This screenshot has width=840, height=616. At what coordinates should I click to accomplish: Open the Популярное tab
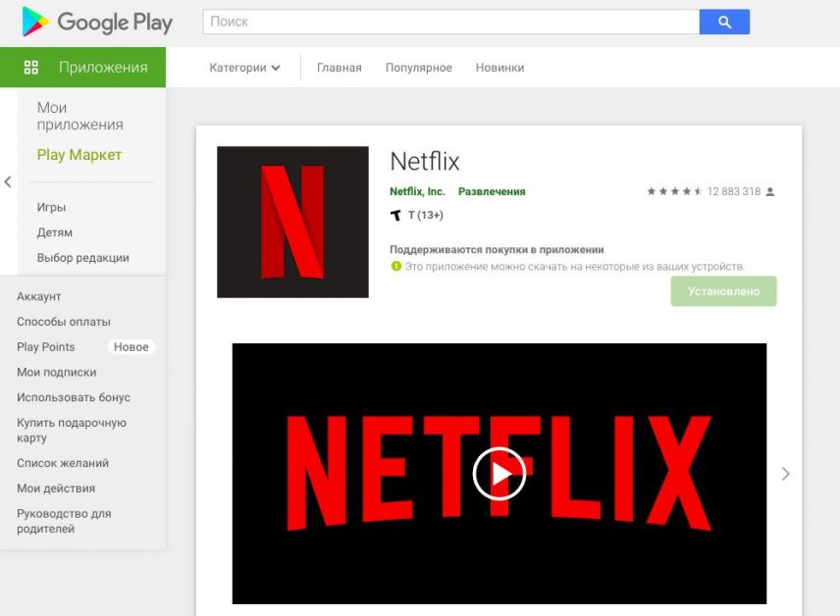419,68
